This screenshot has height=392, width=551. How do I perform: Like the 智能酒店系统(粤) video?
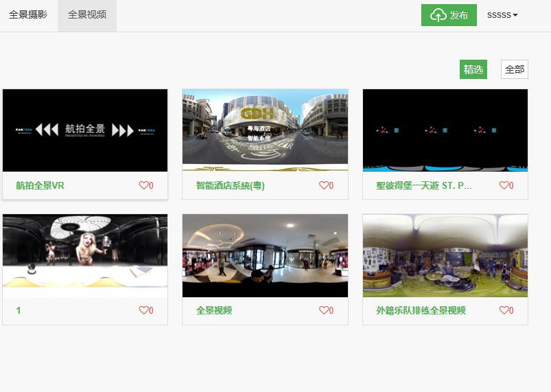323,185
